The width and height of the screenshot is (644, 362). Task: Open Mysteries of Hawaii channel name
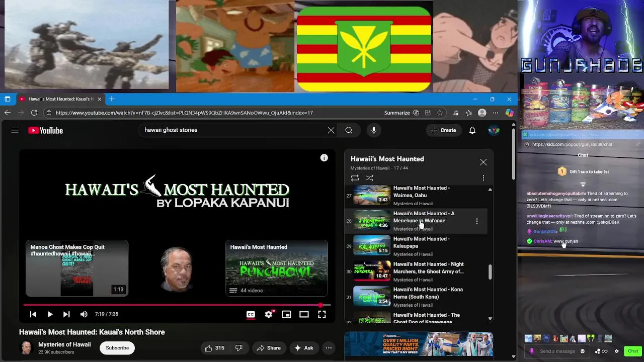point(64,344)
